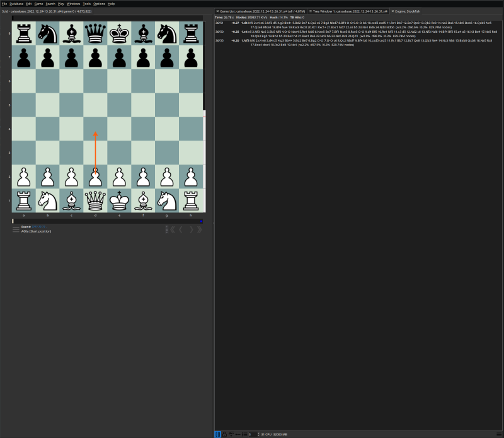
Task: Jump to the end of game
Action: coord(200,229)
